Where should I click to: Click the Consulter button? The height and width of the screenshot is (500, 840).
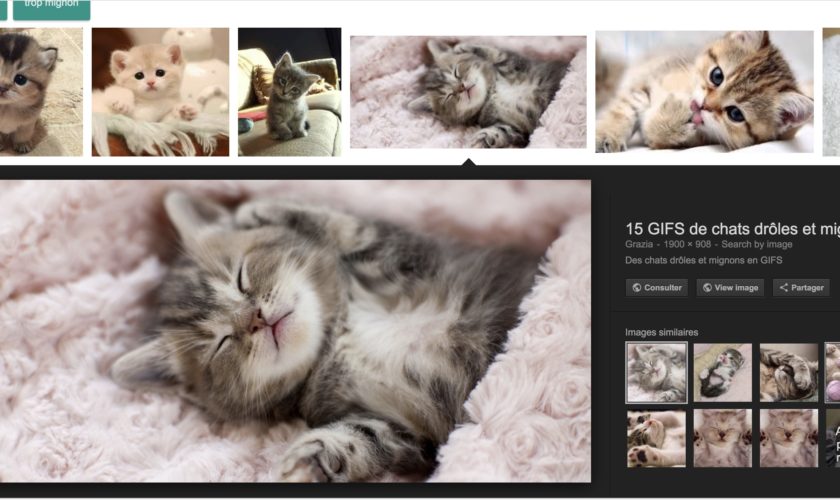[x=657, y=288]
